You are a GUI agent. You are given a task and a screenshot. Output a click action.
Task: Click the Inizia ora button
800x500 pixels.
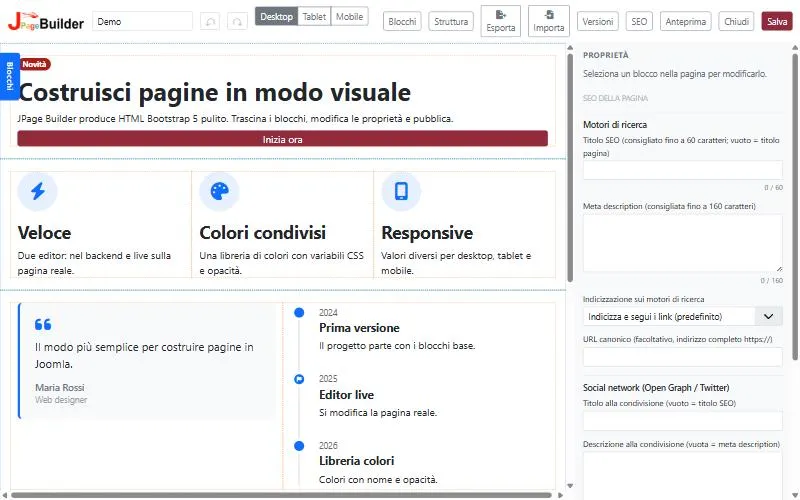tap(283, 139)
